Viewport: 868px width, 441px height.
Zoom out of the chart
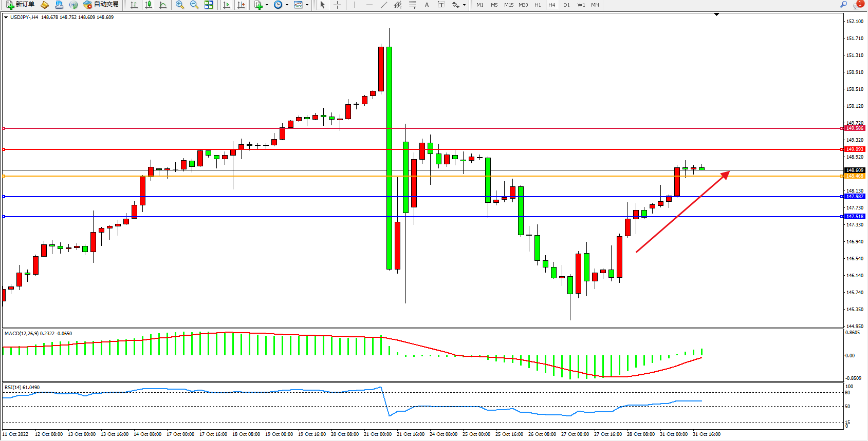click(194, 5)
